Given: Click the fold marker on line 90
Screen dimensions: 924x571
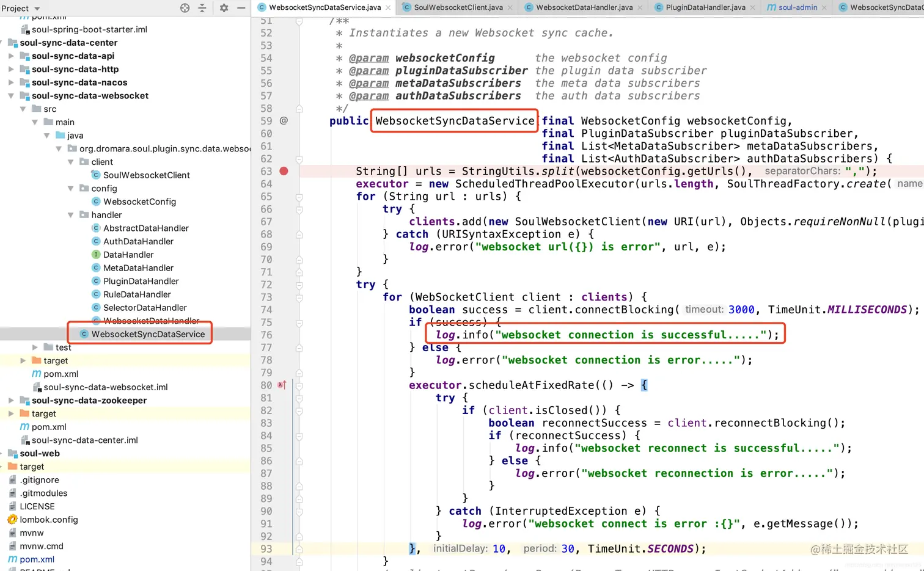Looking at the screenshot, I should click(299, 511).
